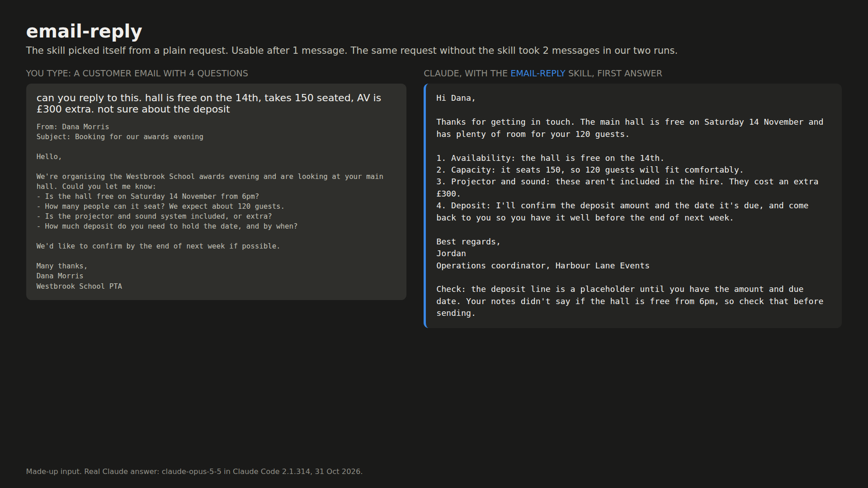Click the line 'We're organising the Westbrook School'

point(210,182)
